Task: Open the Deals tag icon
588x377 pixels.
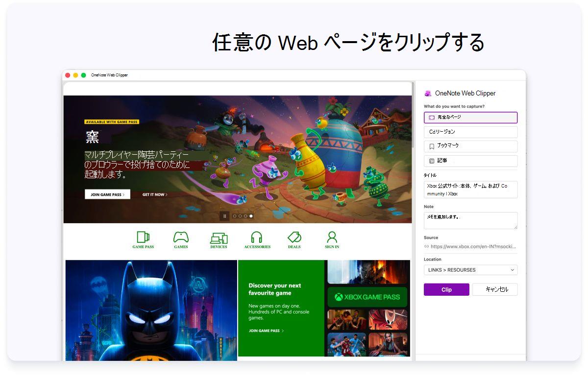Action: point(294,237)
